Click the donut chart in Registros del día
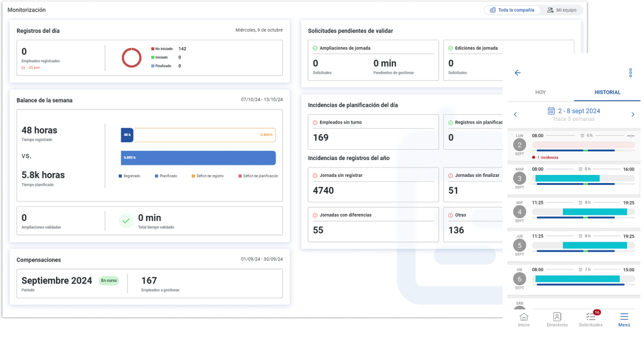Screen dimensions: 644x343 131,57
